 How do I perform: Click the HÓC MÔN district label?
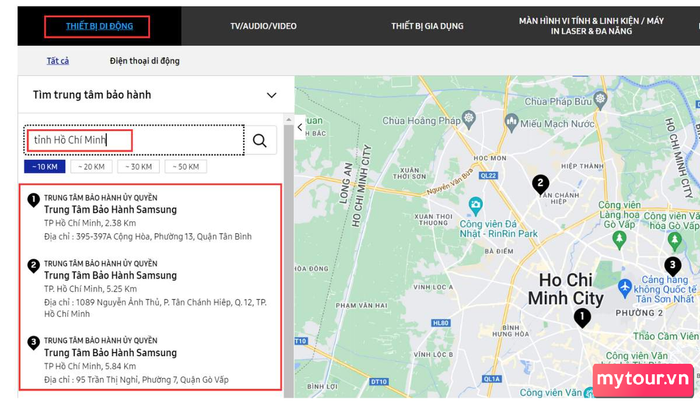(x=490, y=158)
